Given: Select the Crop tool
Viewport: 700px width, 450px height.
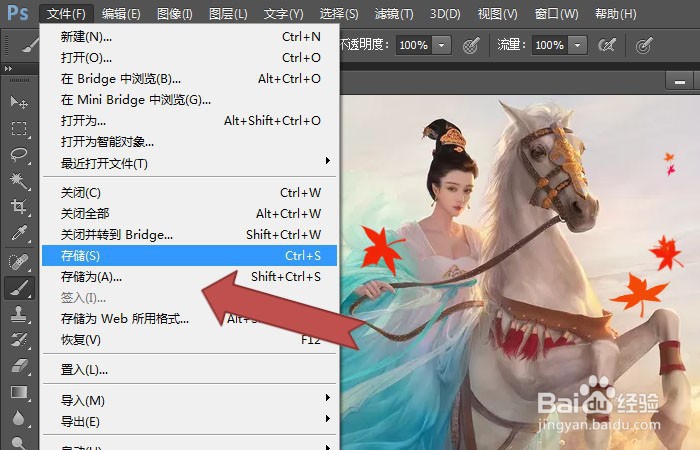Looking at the screenshot, I should click(19, 207).
